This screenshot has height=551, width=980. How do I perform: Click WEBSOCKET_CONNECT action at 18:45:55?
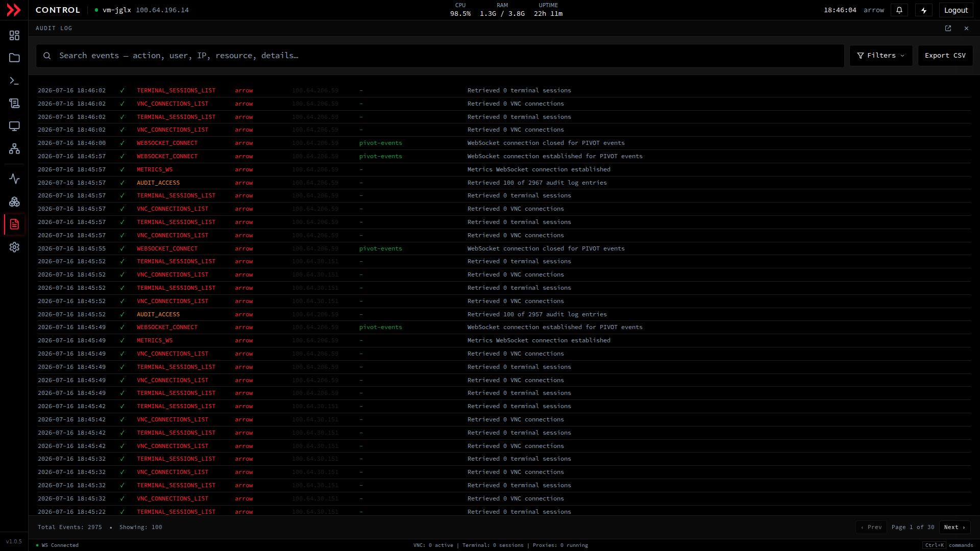tap(167, 248)
